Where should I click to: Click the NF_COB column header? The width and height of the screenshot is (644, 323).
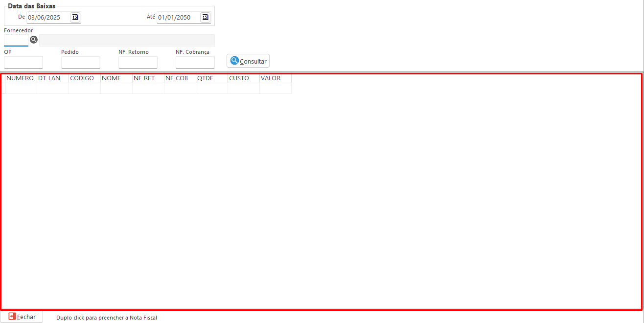(x=180, y=78)
